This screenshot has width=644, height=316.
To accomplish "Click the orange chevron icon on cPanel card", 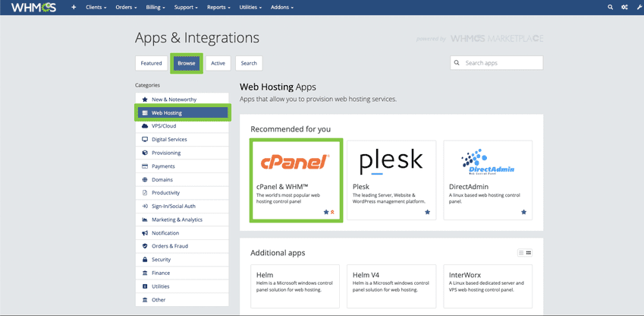I will click(332, 212).
